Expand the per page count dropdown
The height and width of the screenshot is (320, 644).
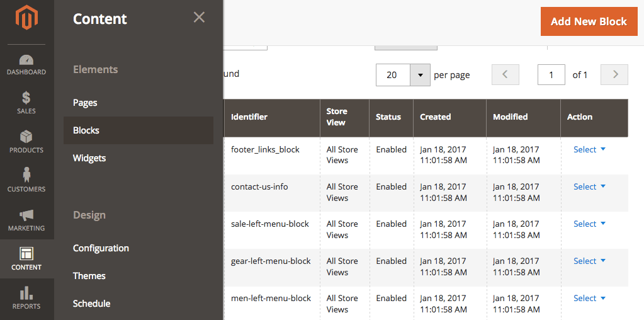(x=420, y=75)
